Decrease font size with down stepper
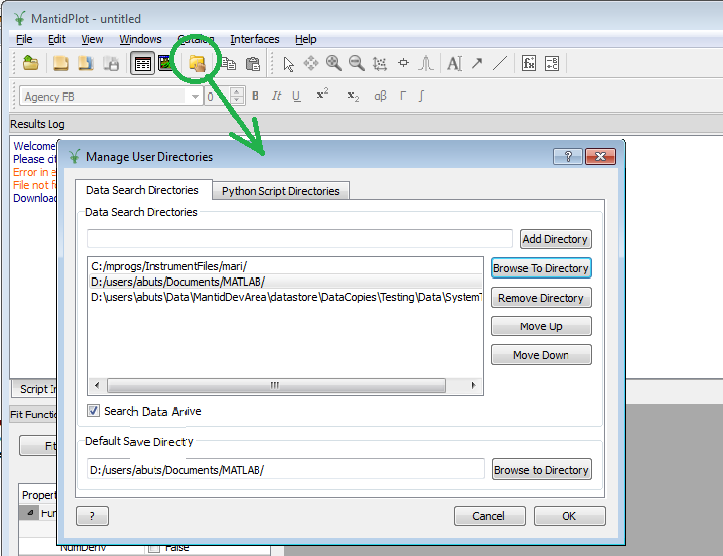 pos(237,101)
